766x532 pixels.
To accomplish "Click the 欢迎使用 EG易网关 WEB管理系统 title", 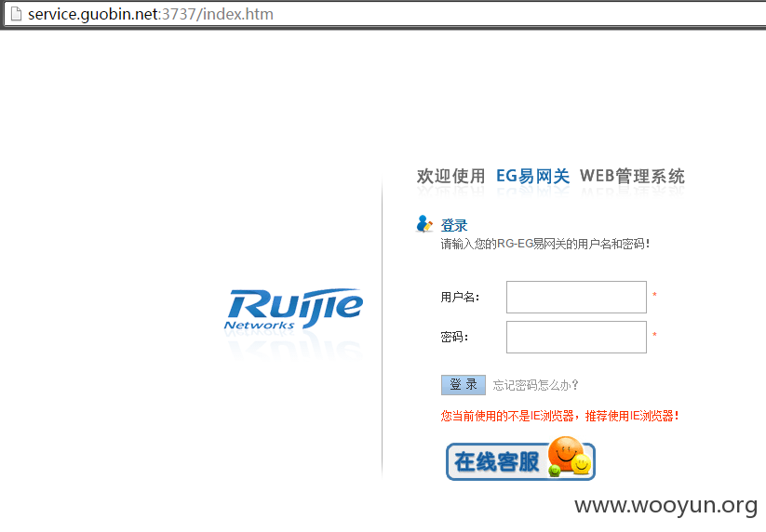I will point(551,176).
